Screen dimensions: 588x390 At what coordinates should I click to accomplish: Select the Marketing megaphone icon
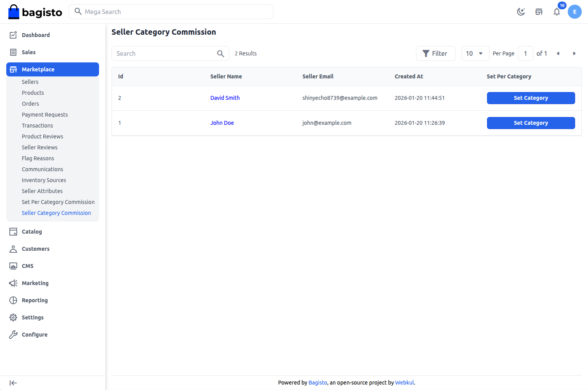[x=13, y=283]
